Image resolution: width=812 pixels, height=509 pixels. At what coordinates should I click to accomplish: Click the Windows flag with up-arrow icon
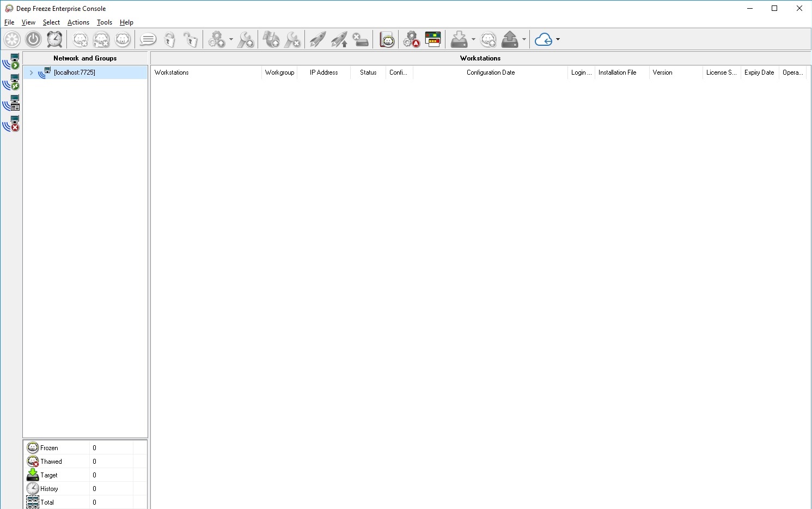[x=271, y=39]
